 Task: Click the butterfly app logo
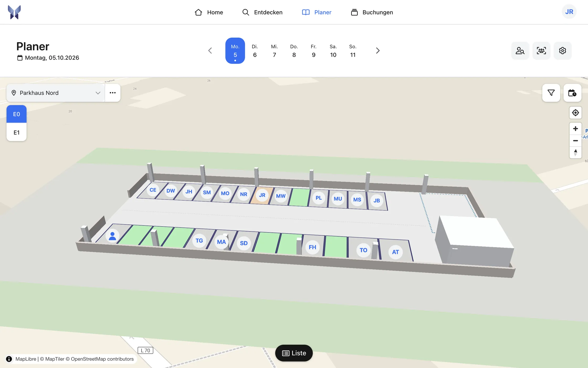coord(14,12)
